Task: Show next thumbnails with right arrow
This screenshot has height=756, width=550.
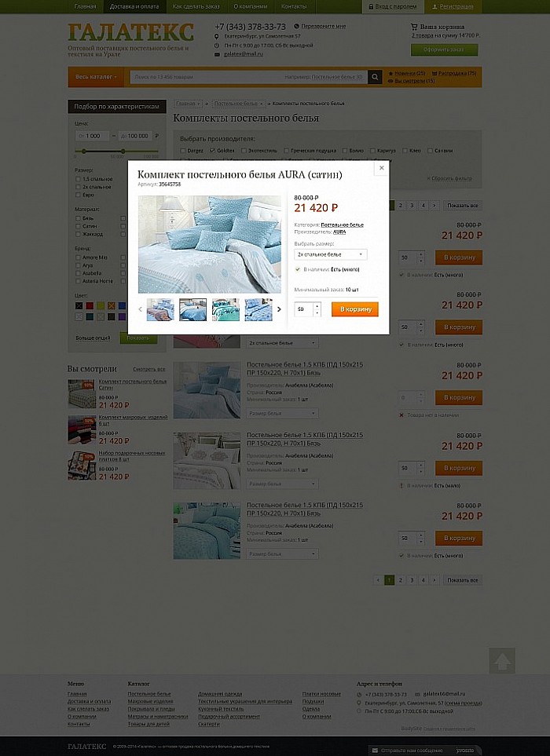Action: (279, 309)
